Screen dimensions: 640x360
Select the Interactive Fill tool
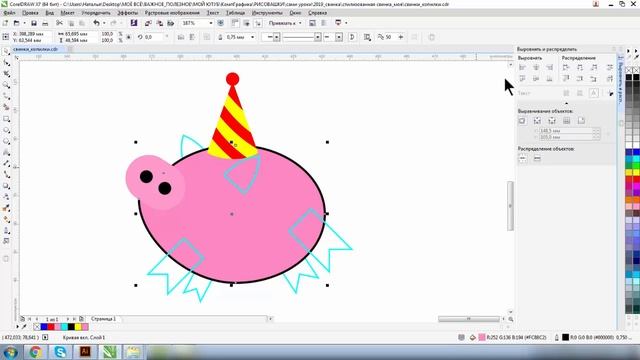point(6,219)
